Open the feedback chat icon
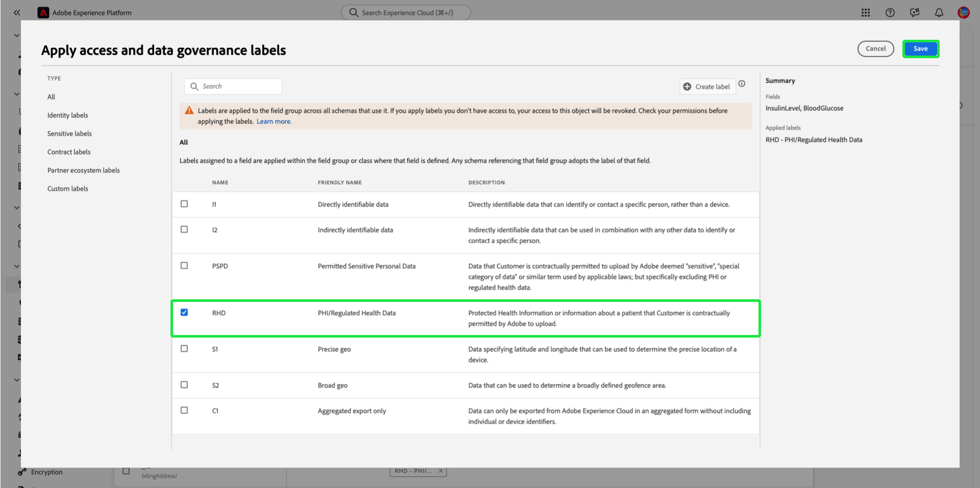The height and width of the screenshot is (488, 980). pyautogui.click(x=915, y=13)
